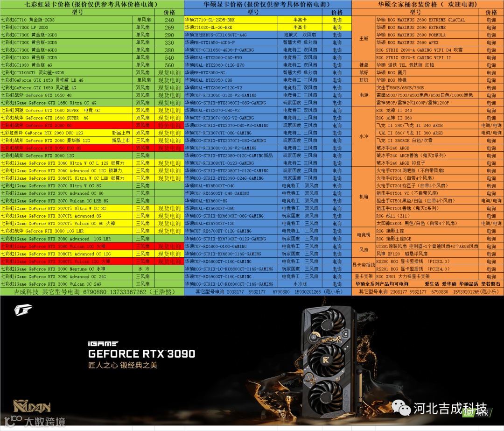Image resolution: width=504 pixels, height=431 pixels.
Task: Click the "水冷版" cell in ASUS table
Action: pyautogui.click(x=300, y=284)
